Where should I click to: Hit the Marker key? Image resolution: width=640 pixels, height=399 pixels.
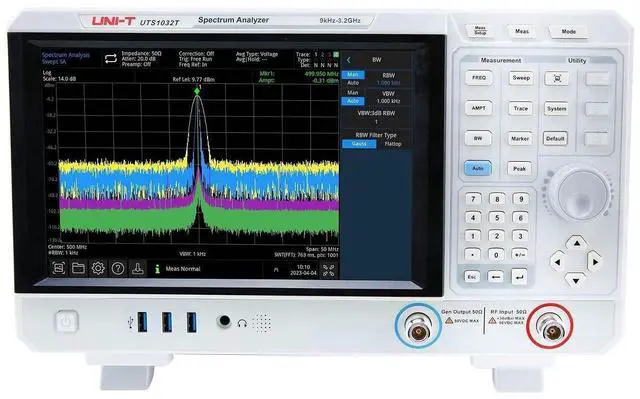click(x=520, y=139)
